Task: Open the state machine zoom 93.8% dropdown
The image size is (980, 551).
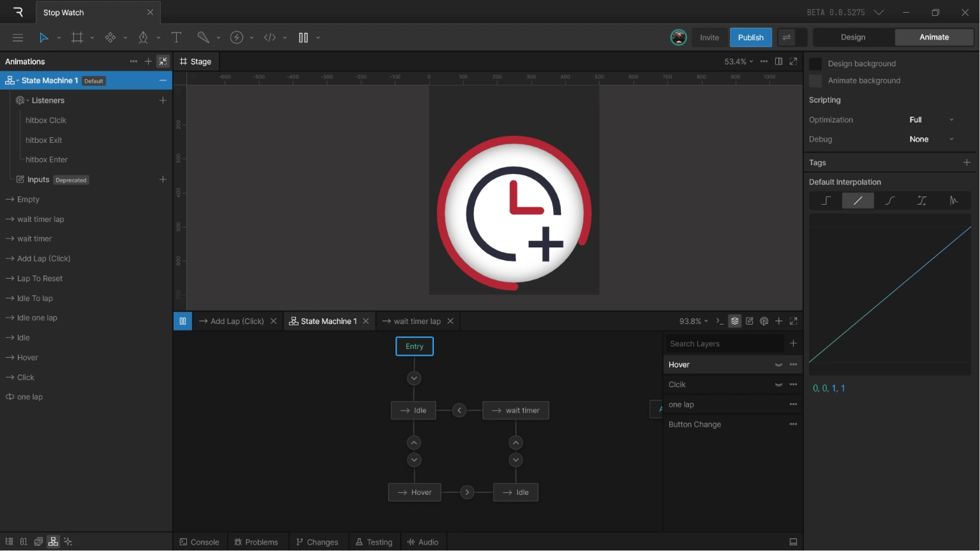Action: point(694,321)
